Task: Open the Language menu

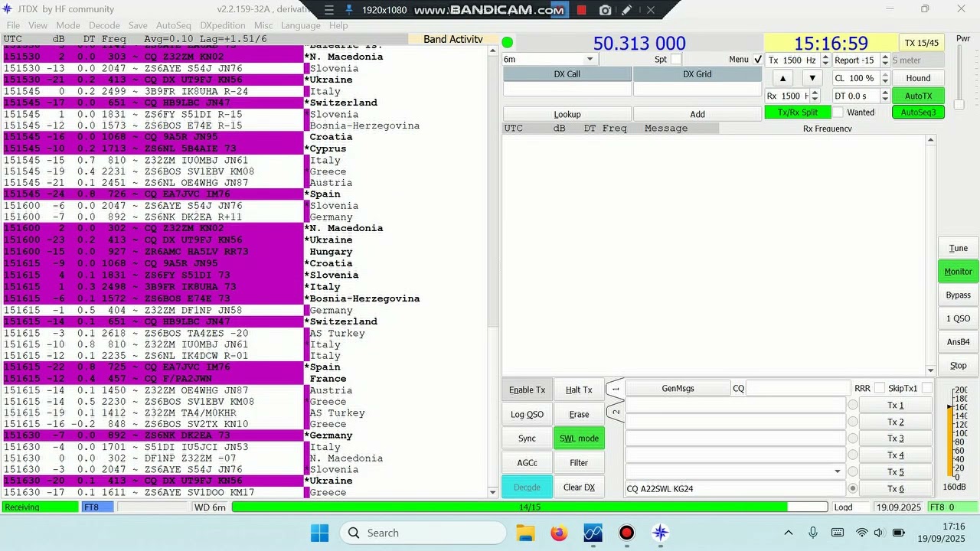Action: tap(301, 25)
